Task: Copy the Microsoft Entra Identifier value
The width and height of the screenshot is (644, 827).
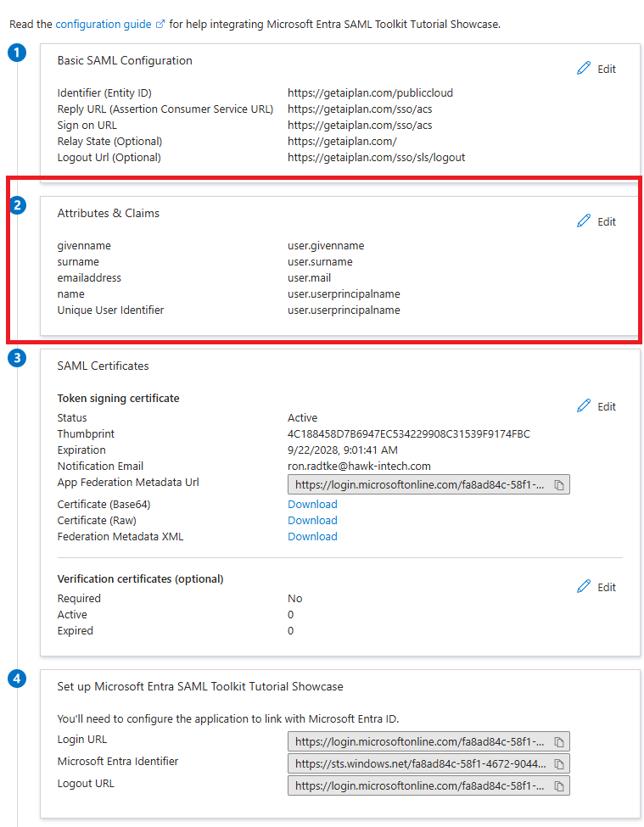Action: point(559,764)
